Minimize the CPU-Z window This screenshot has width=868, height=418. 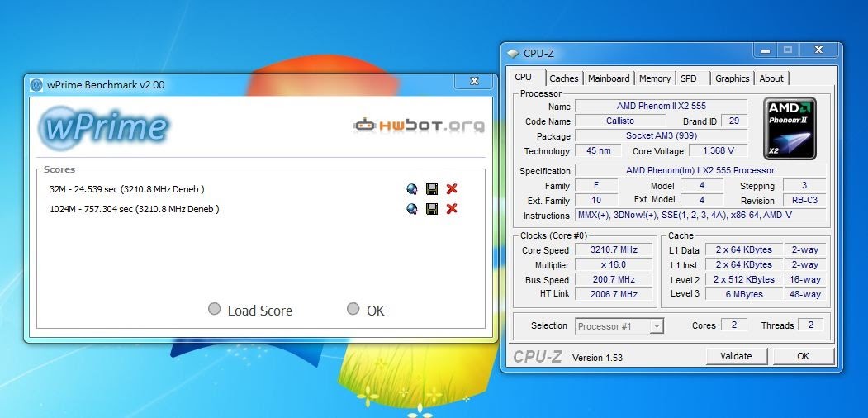[x=766, y=50]
